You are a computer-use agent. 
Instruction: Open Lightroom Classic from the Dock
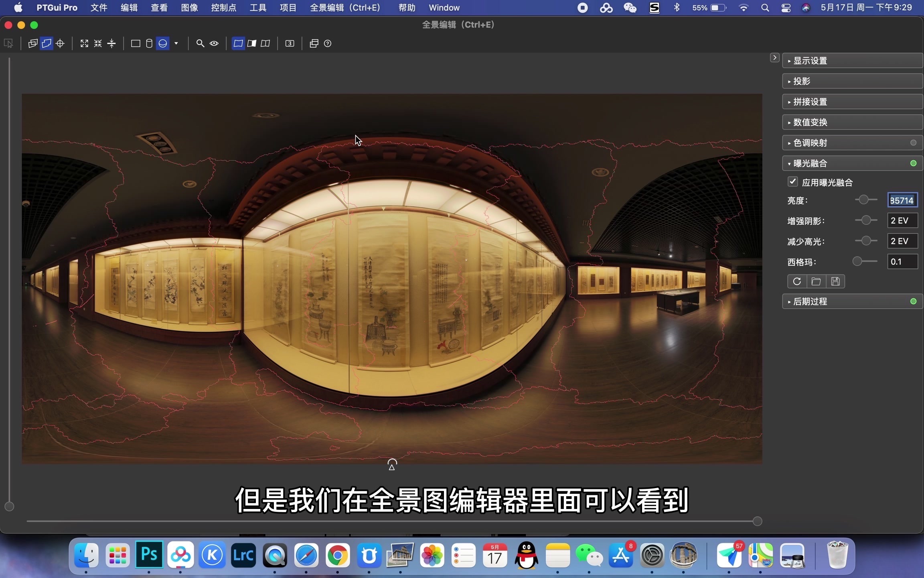pos(243,555)
